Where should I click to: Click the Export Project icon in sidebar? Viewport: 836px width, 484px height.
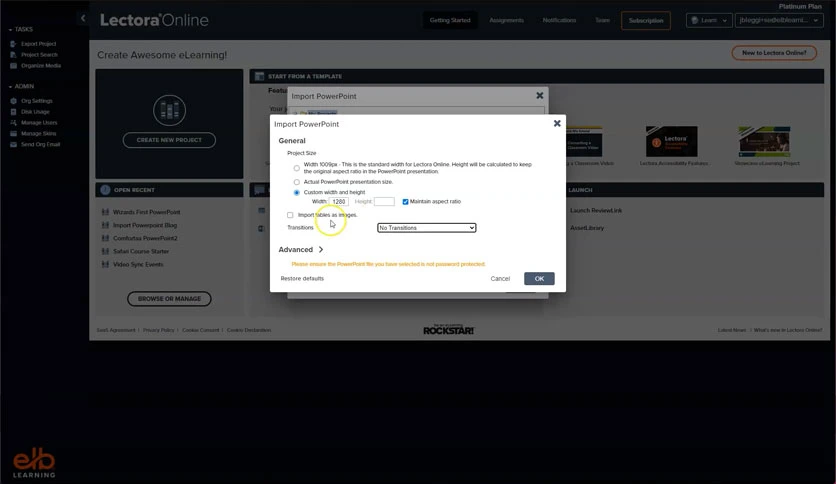[13, 44]
